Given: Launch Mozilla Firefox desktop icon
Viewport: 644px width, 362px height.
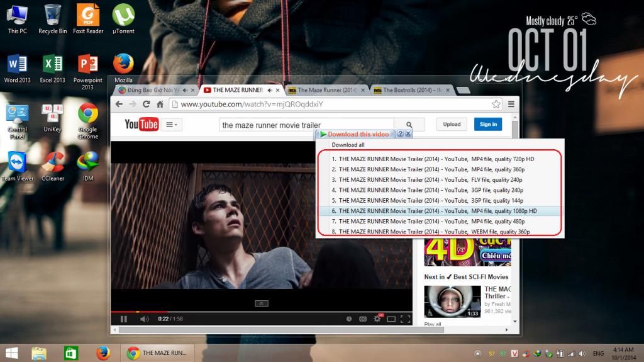Looking at the screenshot, I should click(123, 68).
